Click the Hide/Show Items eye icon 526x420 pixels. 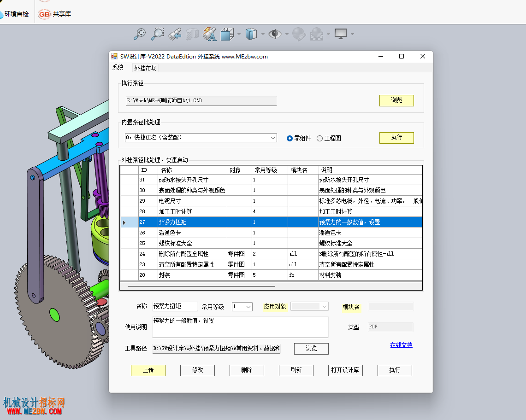(275, 34)
